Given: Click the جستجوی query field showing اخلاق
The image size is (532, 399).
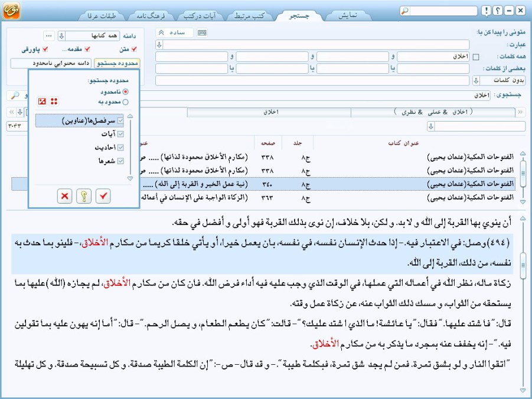Looking at the screenshot, I should [315, 96].
